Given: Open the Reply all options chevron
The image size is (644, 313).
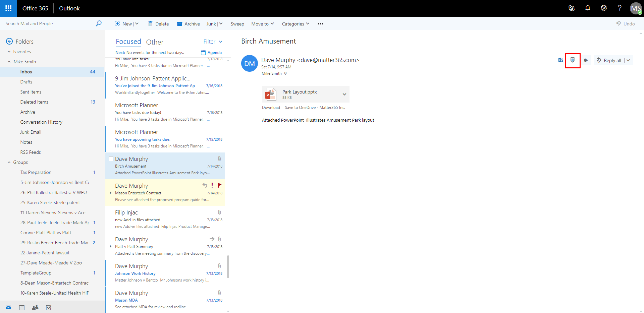Looking at the screenshot, I should pos(628,60).
